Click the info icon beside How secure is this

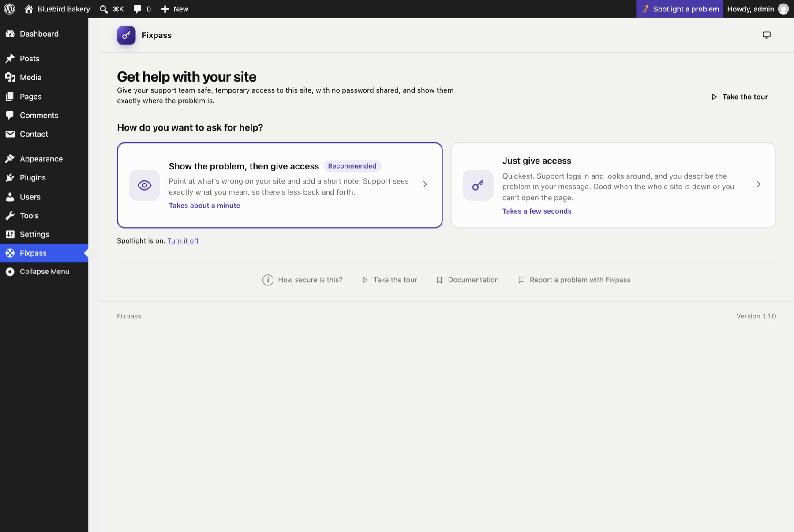[x=268, y=280]
